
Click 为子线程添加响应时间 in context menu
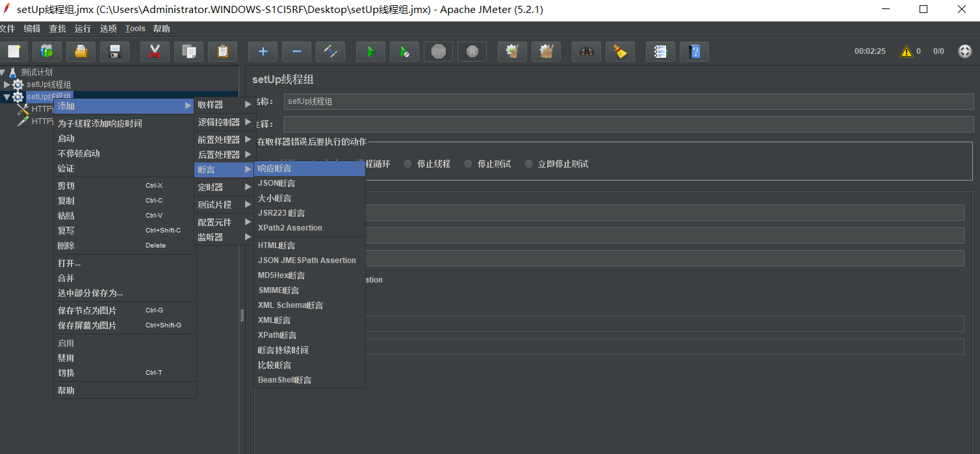click(x=125, y=123)
